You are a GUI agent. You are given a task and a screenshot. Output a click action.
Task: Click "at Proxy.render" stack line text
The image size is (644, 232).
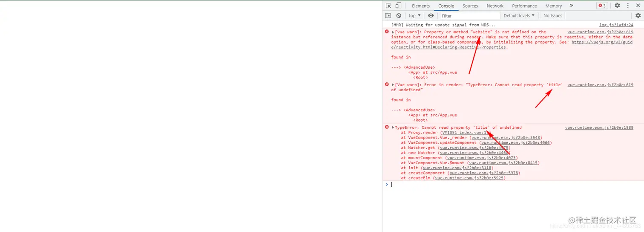coord(420,133)
